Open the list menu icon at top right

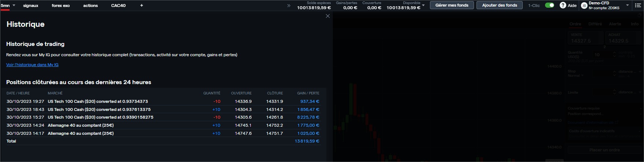tap(637, 6)
